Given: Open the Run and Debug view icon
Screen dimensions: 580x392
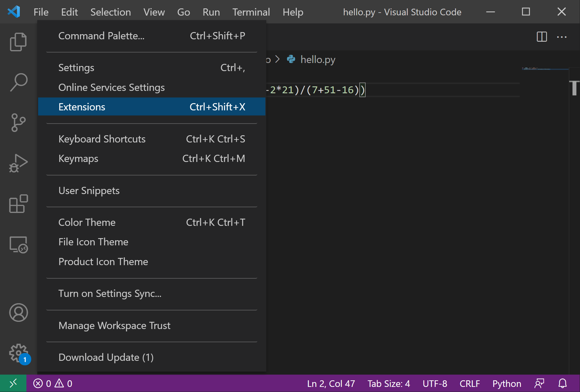Looking at the screenshot, I should (x=18, y=163).
